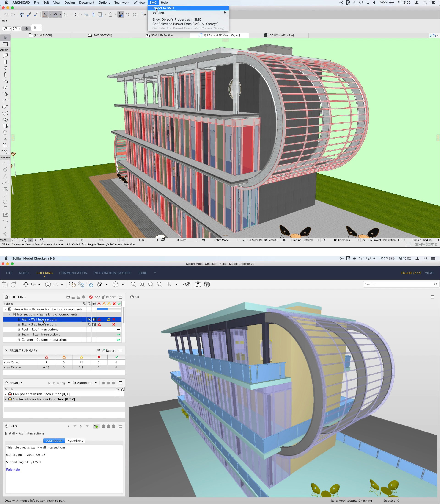The image size is (440, 504).
Task: Toggle the Snap Guides icon in ARCHICAD toolbar
Action: pos(55,14)
